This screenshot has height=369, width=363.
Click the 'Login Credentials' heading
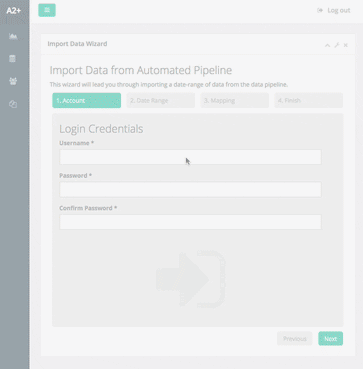coord(101,129)
